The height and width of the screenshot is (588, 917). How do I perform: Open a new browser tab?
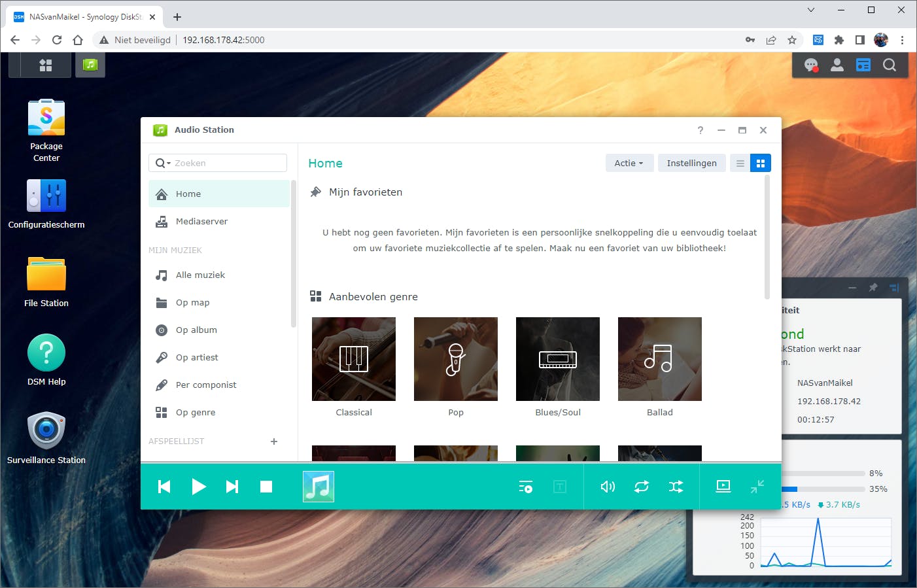(177, 17)
